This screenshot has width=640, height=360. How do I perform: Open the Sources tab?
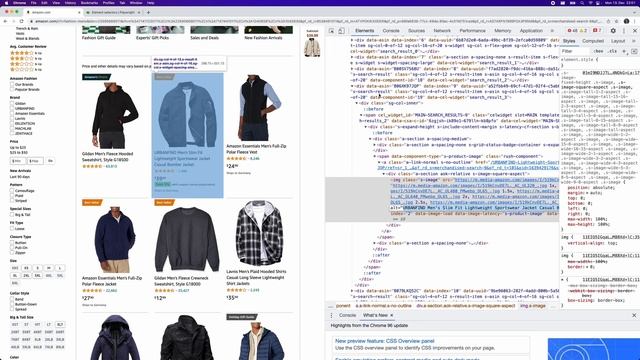[416, 31]
